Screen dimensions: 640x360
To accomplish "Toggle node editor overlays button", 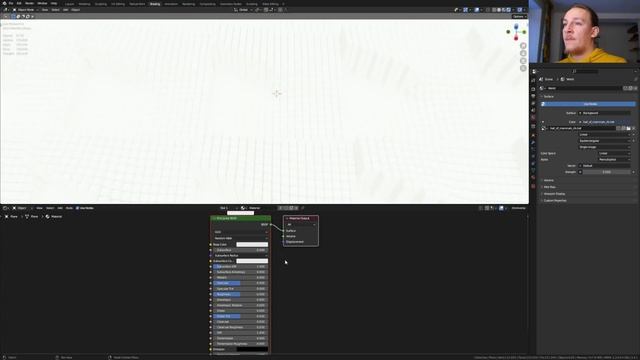I will (501, 208).
